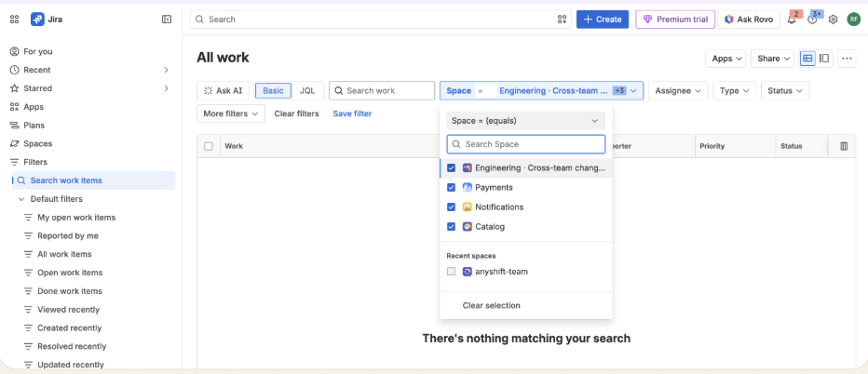This screenshot has width=868, height=374.
Task: Switch to list view icon
Action: (807, 58)
